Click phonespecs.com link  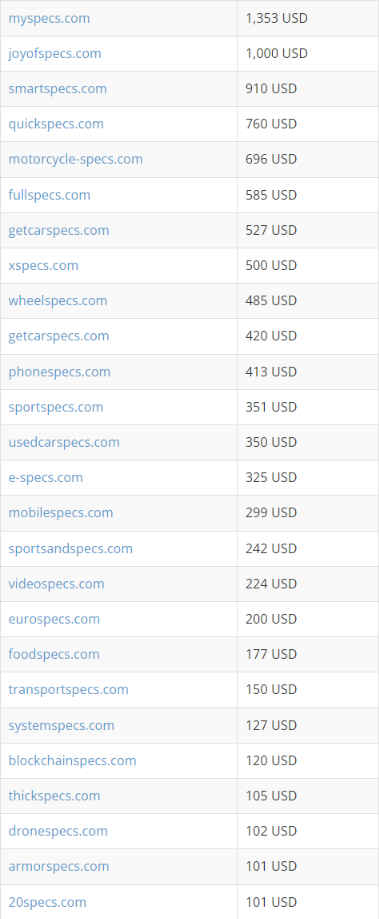pyautogui.click(x=59, y=372)
